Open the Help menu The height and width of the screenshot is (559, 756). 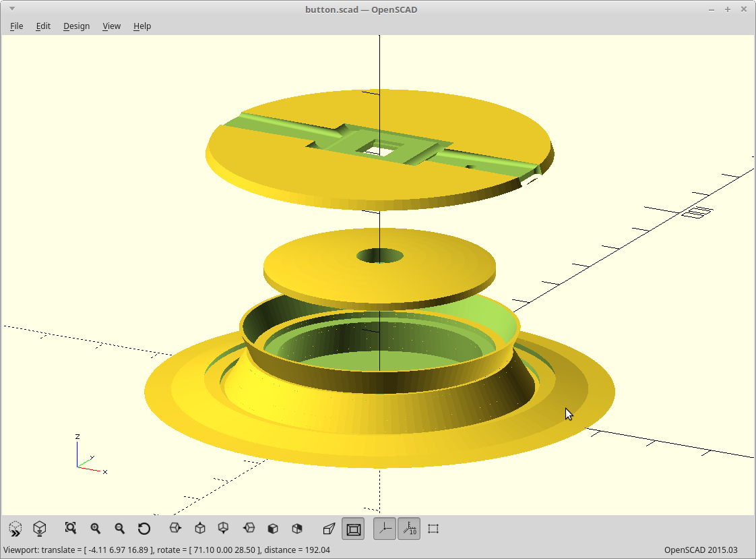142,26
